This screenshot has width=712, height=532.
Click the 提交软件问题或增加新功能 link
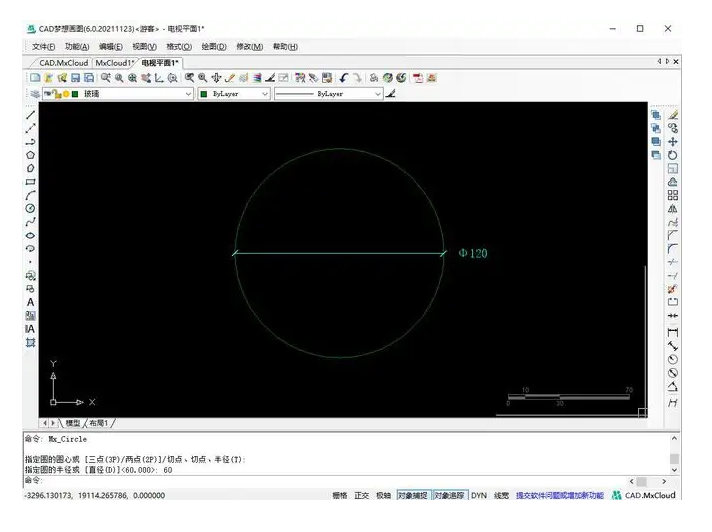point(560,495)
